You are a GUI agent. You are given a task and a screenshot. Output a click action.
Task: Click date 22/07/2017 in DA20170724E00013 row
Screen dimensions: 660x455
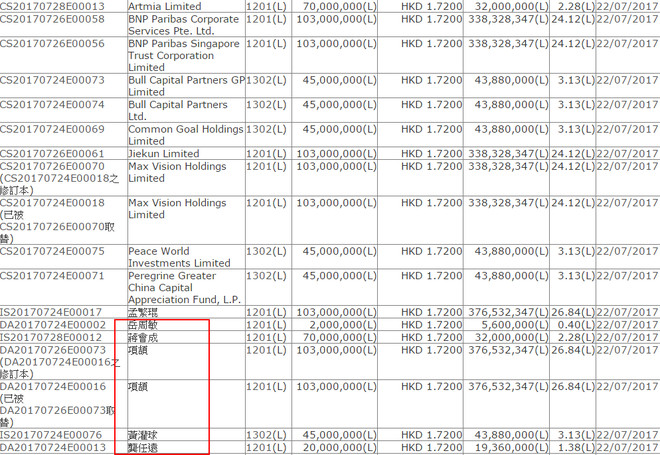click(628, 447)
